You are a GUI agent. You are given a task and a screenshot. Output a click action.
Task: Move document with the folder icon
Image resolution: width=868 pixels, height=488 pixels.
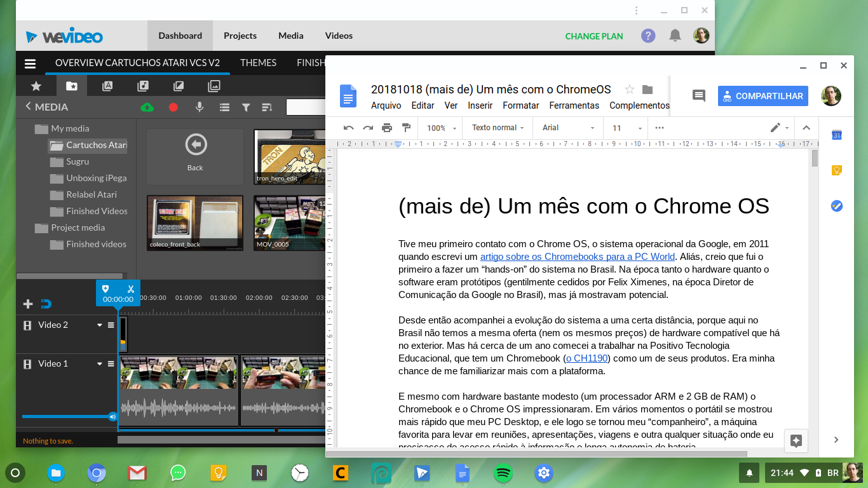click(x=648, y=90)
